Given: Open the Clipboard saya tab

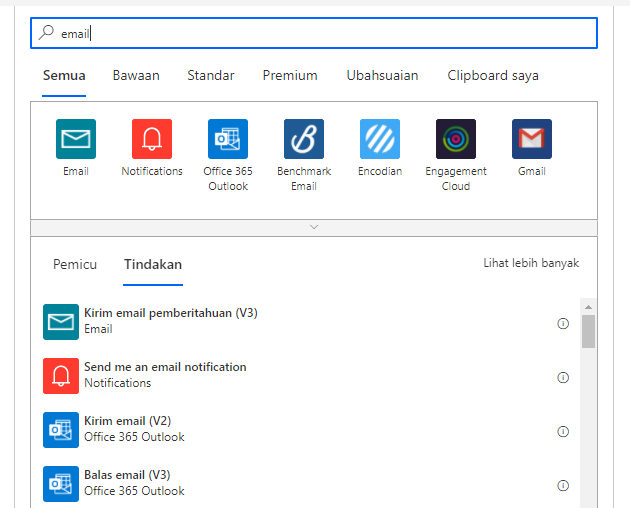Looking at the screenshot, I should coord(493,76).
